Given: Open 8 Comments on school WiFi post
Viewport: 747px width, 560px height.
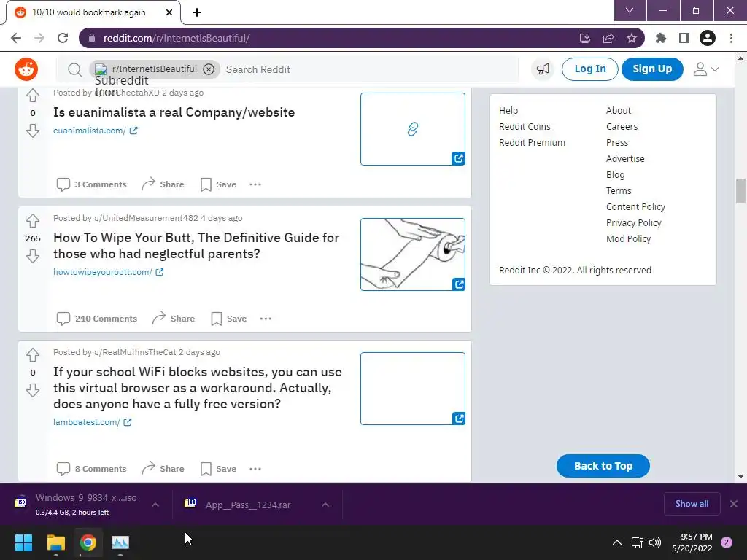Looking at the screenshot, I should tap(91, 469).
